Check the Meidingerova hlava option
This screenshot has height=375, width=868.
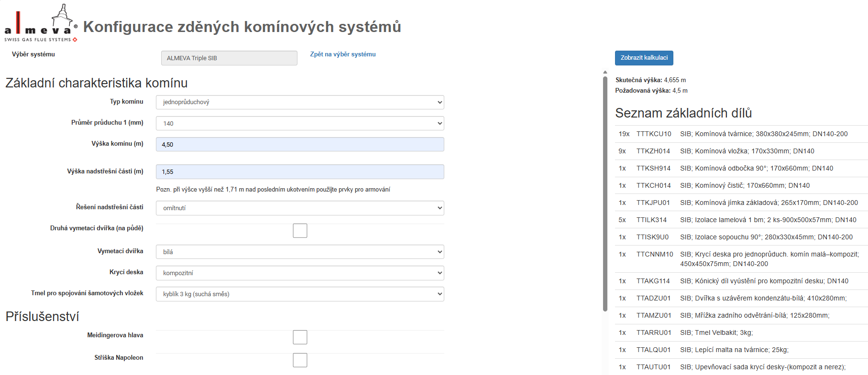tap(300, 337)
